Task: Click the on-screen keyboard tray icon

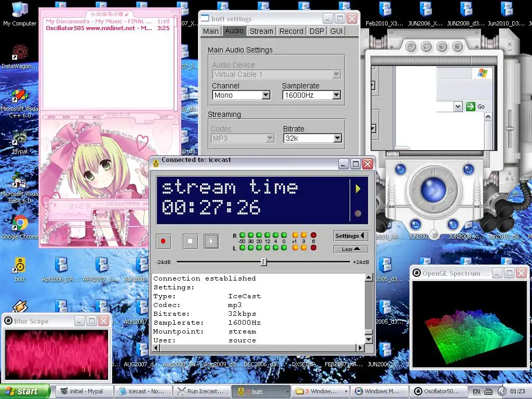Action: point(488,392)
